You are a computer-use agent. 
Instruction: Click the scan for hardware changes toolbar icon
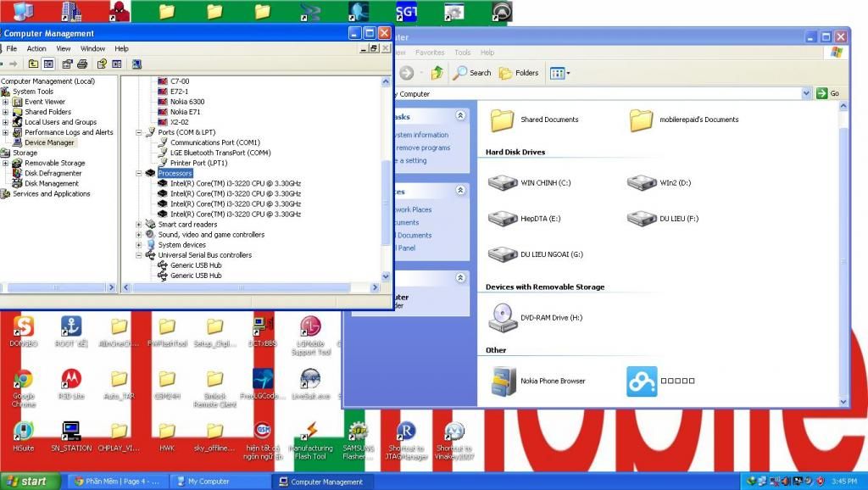[136, 64]
